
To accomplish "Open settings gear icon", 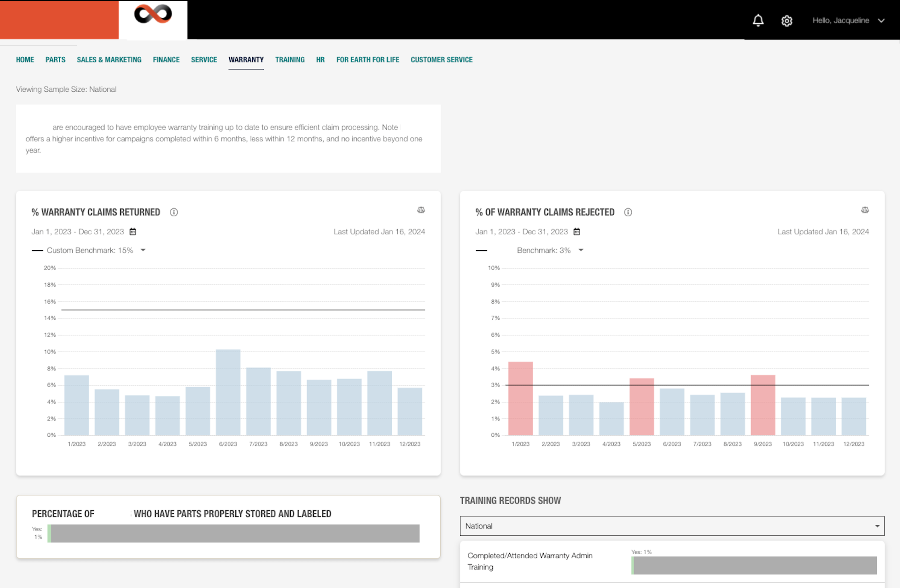I will tap(787, 21).
